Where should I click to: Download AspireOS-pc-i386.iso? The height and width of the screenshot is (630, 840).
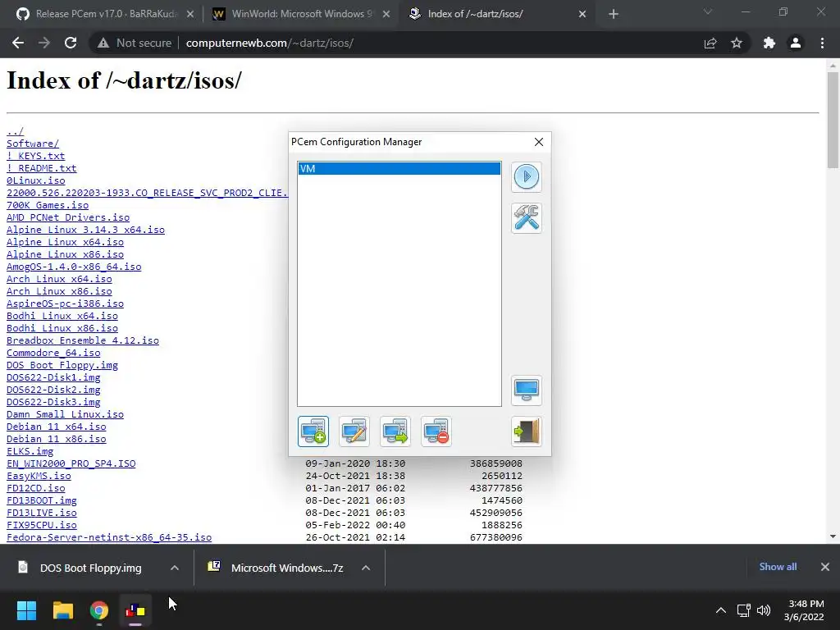point(65,304)
